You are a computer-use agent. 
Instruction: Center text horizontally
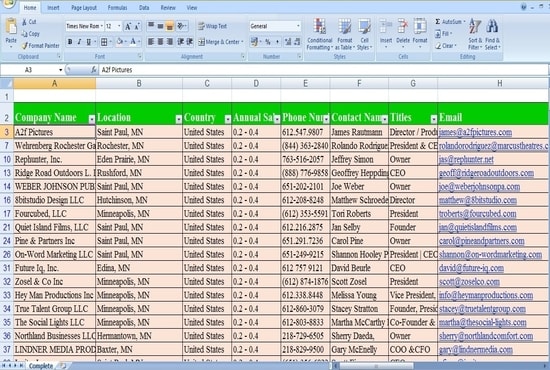pyautogui.click(x=160, y=42)
